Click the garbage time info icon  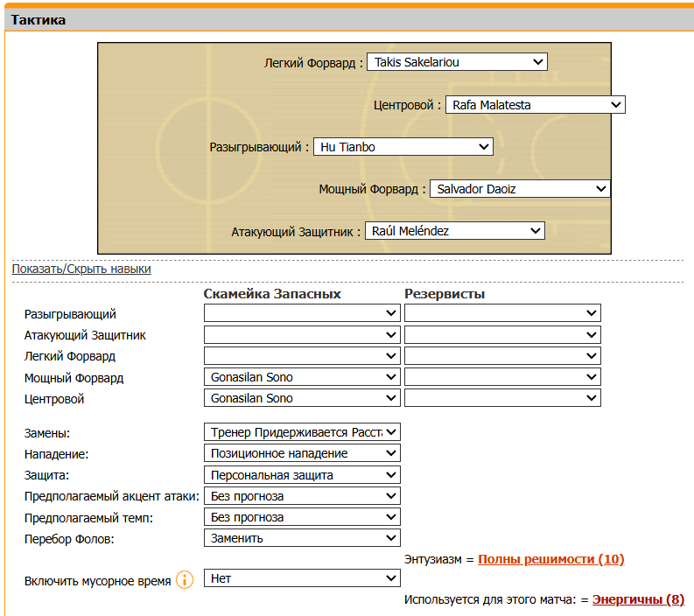[x=185, y=579]
